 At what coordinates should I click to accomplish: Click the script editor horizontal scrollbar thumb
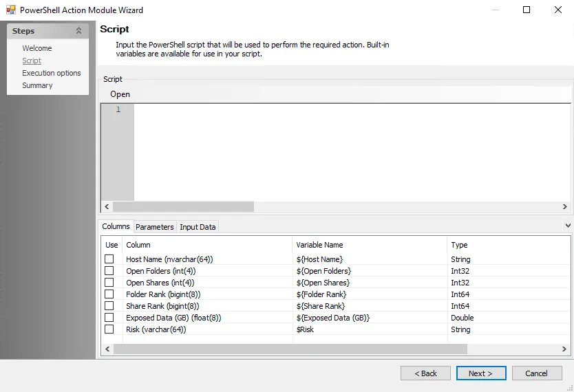click(x=183, y=206)
